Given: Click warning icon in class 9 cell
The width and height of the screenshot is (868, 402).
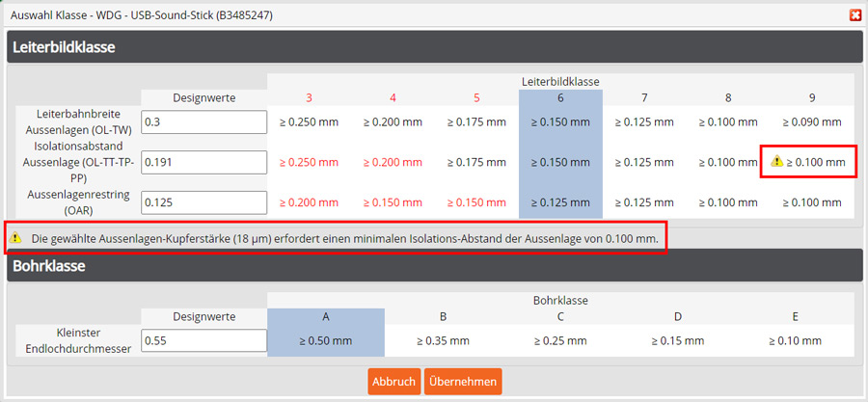Looking at the screenshot, I should 775,163.
